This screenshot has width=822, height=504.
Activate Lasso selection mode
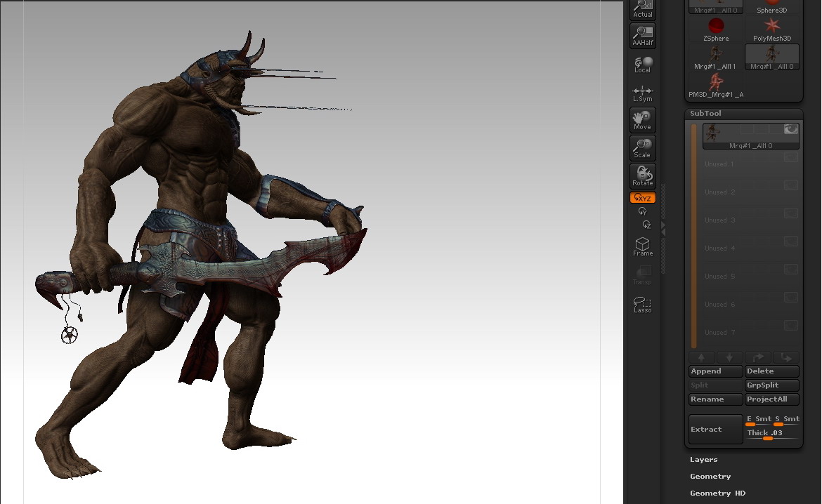tap(642, 303)
